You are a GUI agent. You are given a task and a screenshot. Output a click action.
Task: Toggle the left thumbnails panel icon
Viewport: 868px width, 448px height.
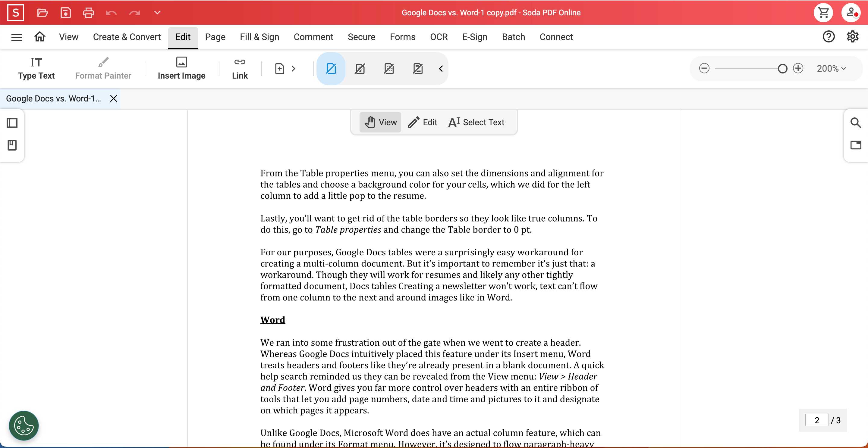tap(12, 123)
